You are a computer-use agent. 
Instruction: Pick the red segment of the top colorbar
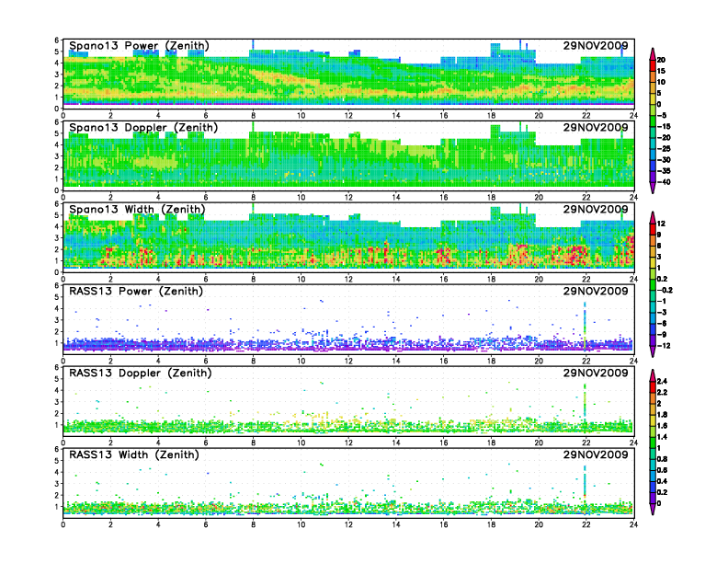pyautogui.click(x=653, y=65)
